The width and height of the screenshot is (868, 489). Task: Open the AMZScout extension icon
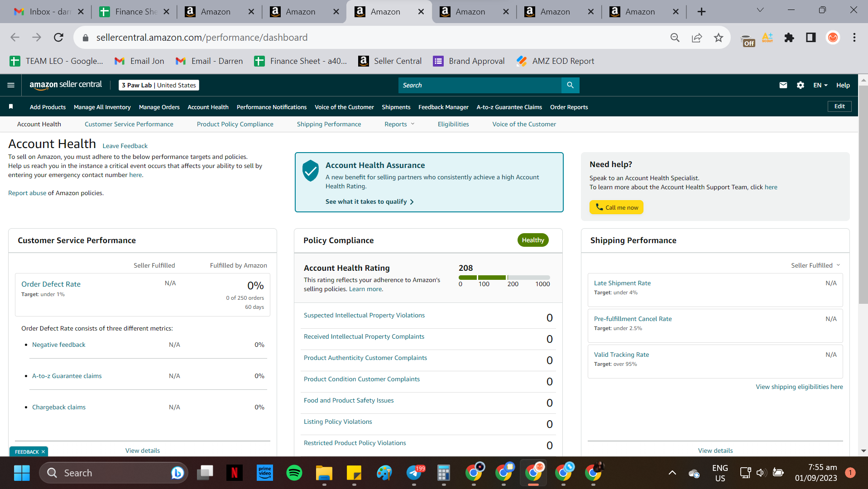click(x=767, y=38)
